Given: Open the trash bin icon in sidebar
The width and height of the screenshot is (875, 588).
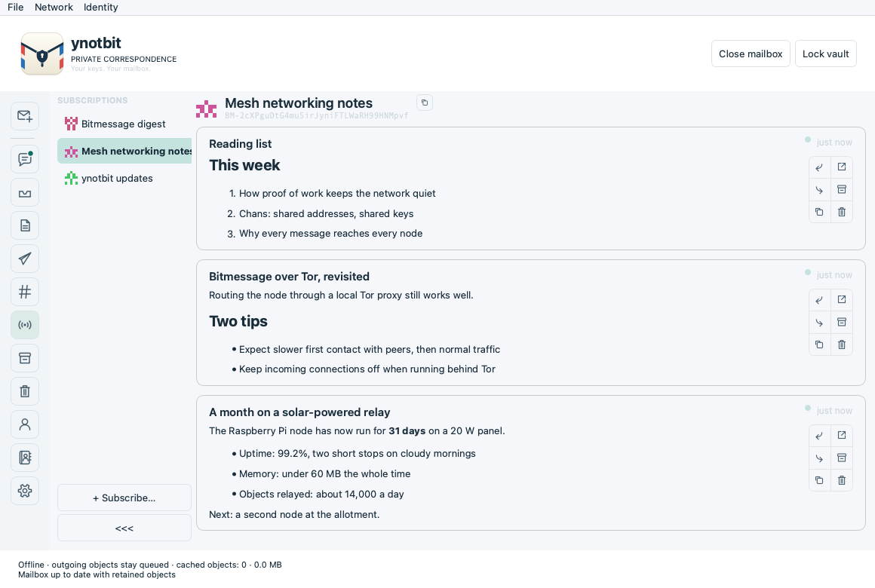Looking at the screenshot, I should pyautogui.click(x=25, y=391).
